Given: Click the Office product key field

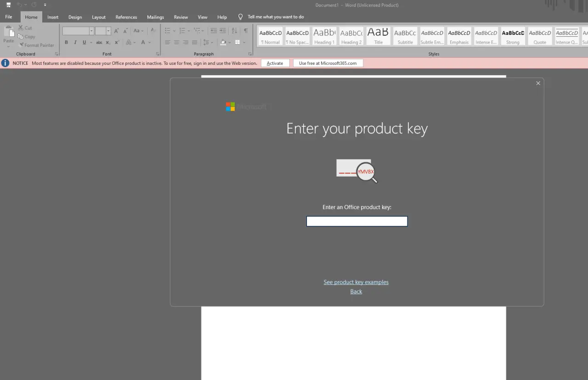Looking at the screenshot, I should [357, 221].
